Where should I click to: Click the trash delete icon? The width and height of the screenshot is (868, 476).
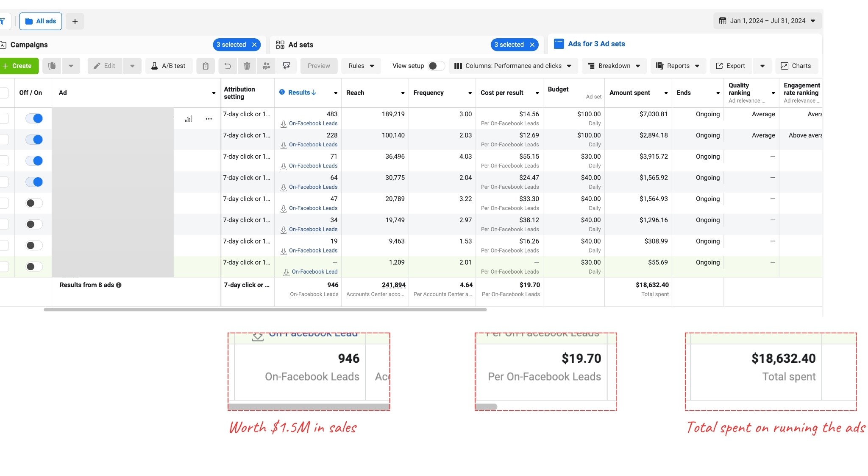click(247, 66)
